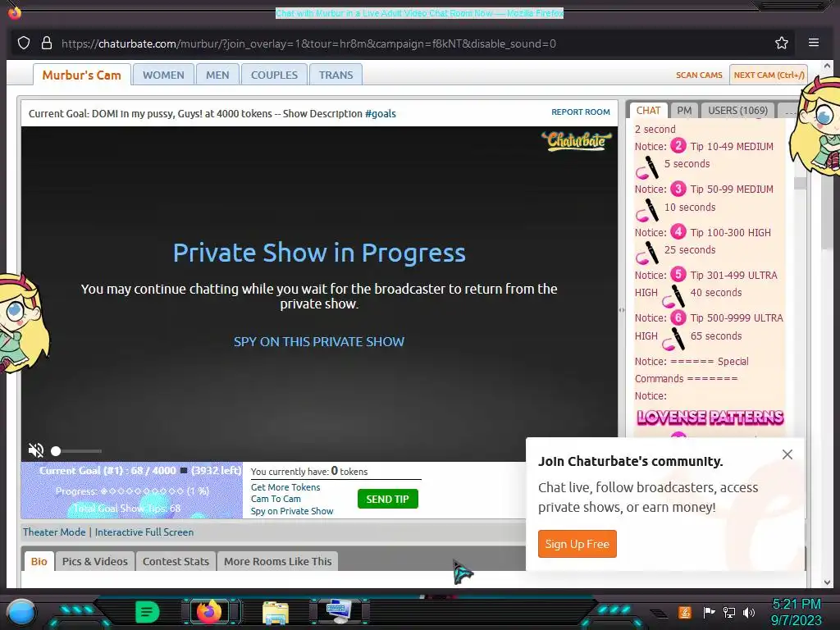Click the Firefox taskbar icon
Screen dimensions: 840x630
(x=209, y=612)
